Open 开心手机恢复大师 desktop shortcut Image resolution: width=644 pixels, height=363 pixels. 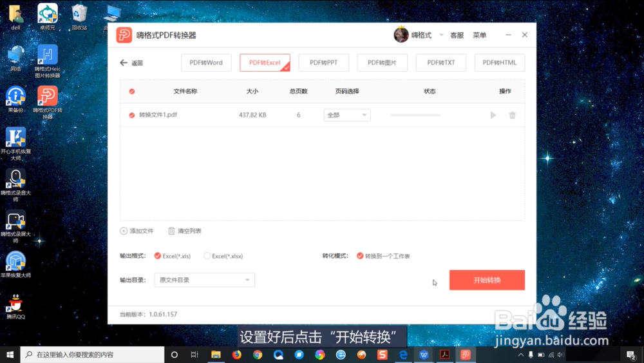(15, 144)
